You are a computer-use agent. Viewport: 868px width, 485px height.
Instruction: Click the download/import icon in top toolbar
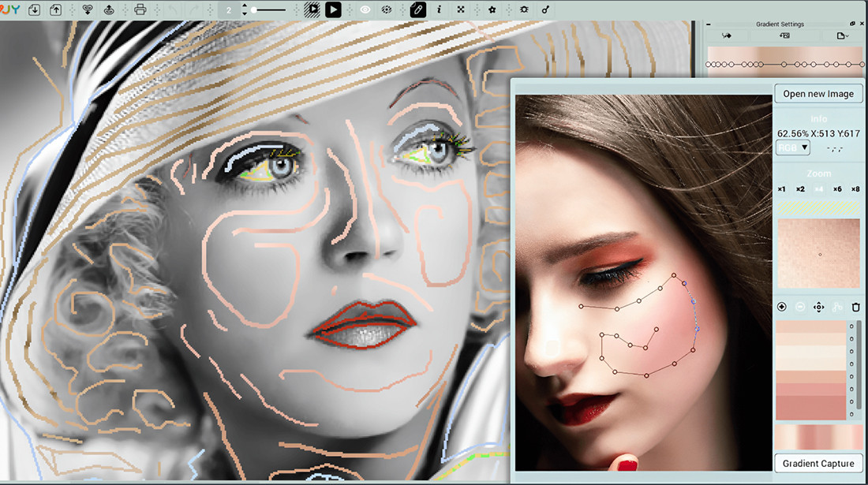34,9
